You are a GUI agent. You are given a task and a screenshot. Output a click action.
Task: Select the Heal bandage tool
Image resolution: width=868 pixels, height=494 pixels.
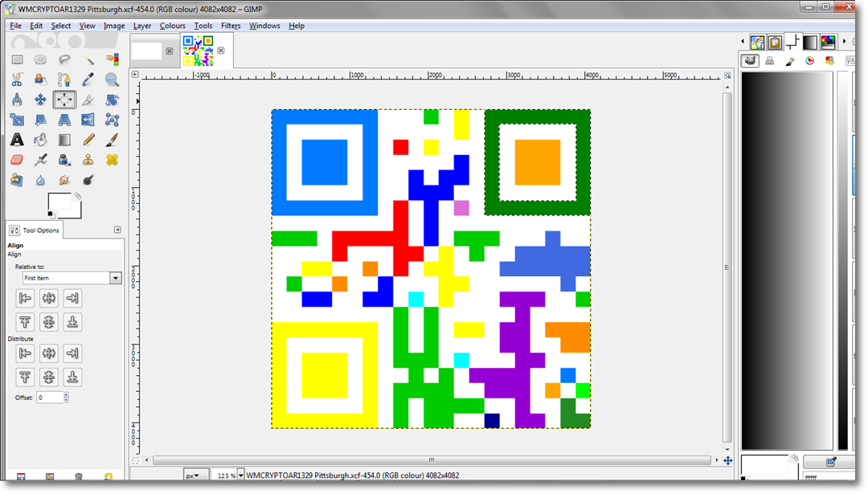click(112, 160)
